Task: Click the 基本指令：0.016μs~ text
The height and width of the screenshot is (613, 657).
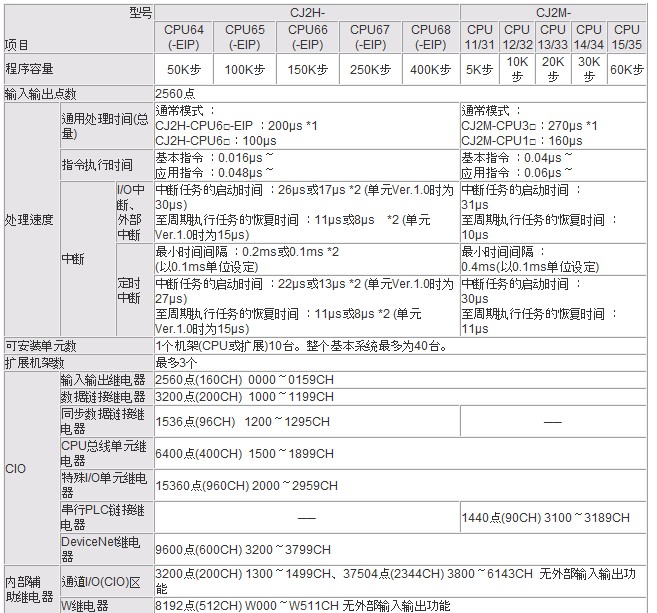Action: [214, 158]
